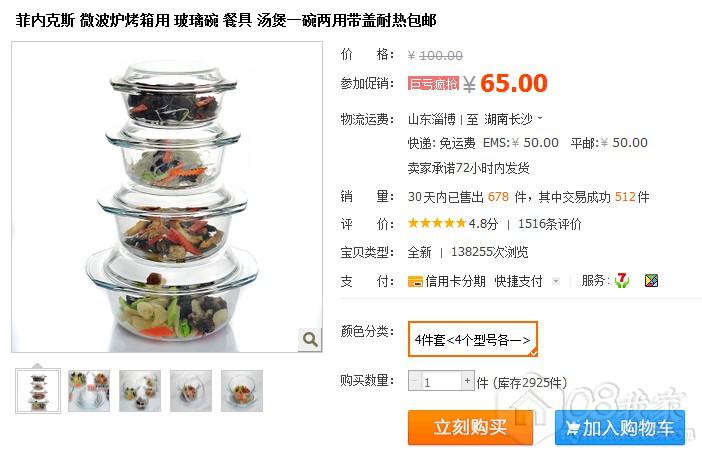Viewport: 702px width, 451px height.
Task: Click the credit card installment icon
Action: (x=415, y=282)
